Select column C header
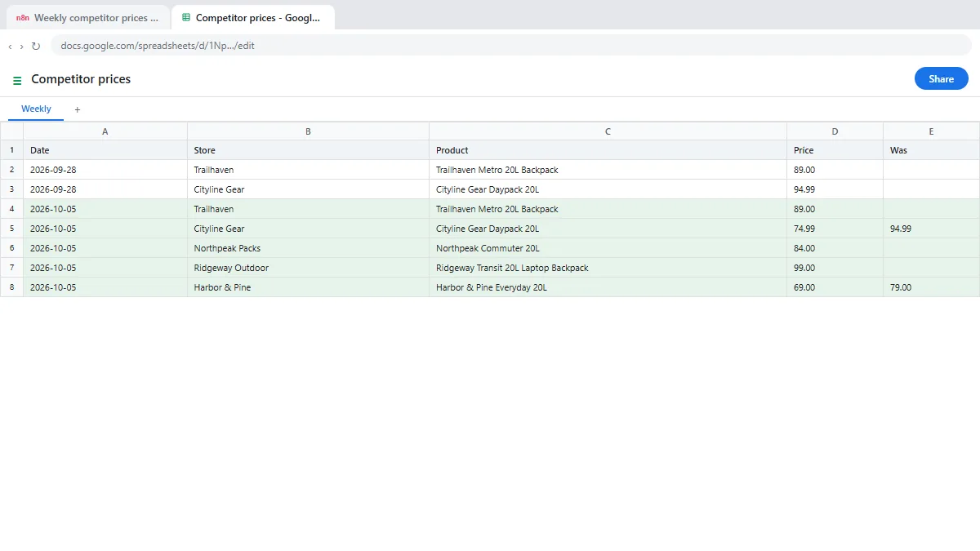Screen dimensions: 980x551 point(608,131)
